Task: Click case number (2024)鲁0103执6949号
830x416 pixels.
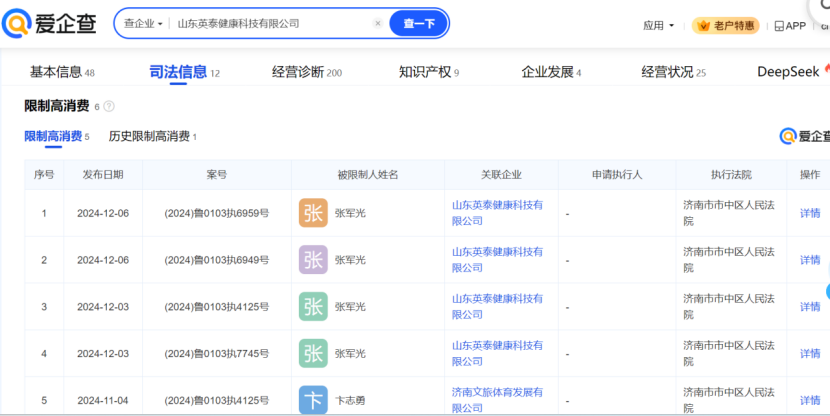Action: tap(216, 260)
